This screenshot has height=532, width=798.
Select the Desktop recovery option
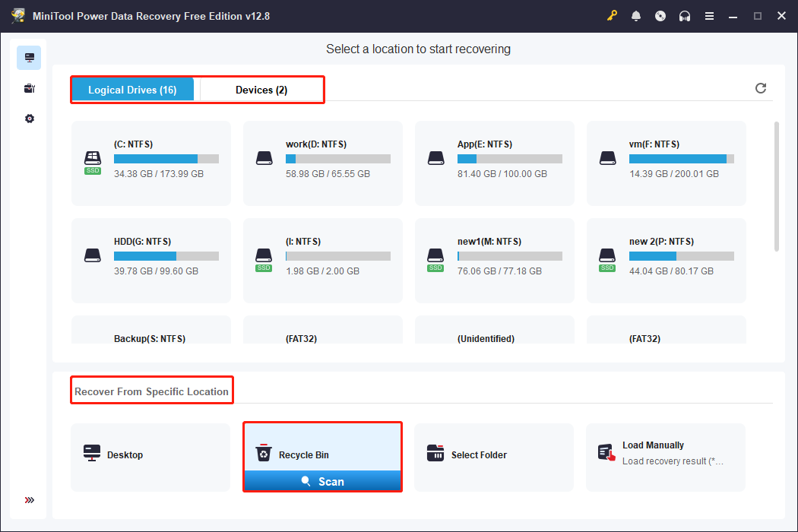point(150,454)
